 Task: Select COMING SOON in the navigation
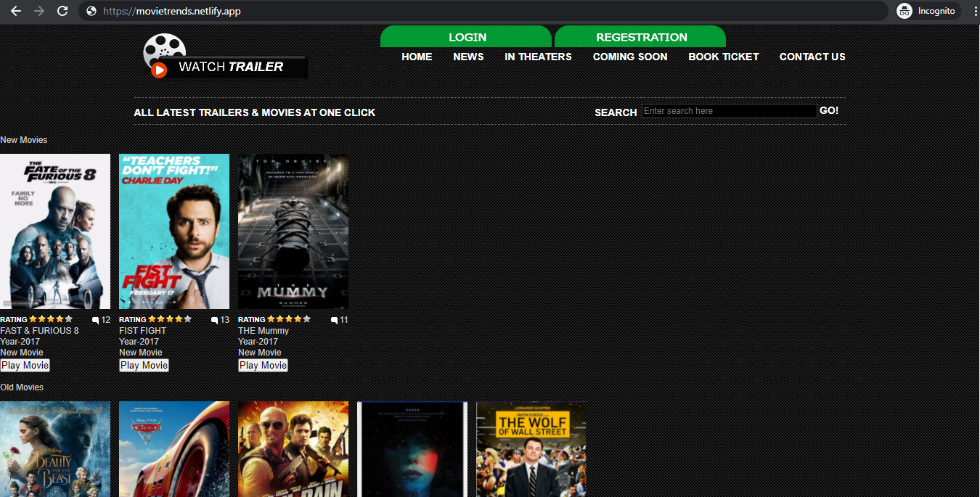coord(630,57)
